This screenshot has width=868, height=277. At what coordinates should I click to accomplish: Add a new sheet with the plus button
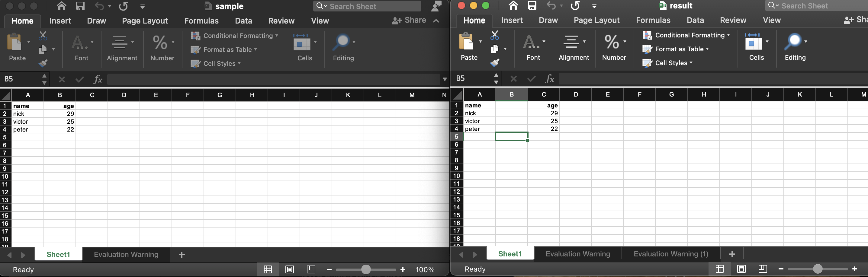181,254
